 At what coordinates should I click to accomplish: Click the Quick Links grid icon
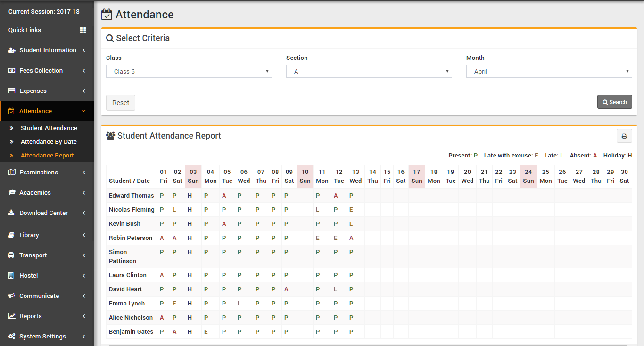[x=83, y=30]
